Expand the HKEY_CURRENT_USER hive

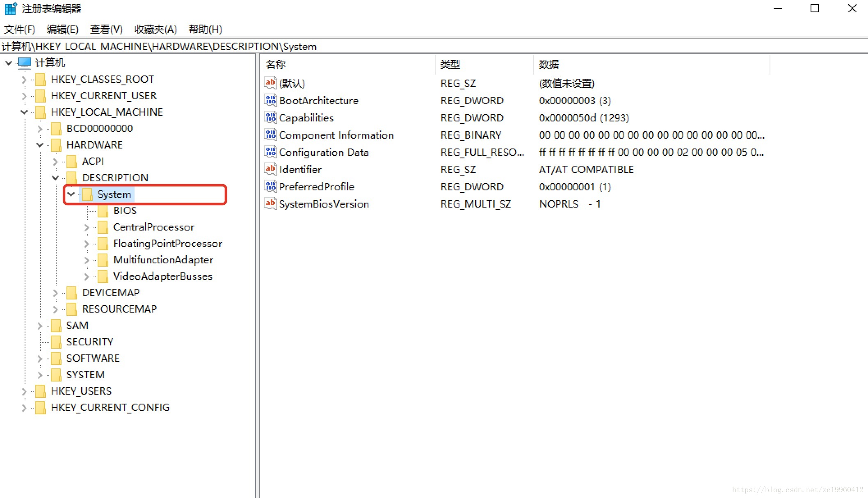24,96
